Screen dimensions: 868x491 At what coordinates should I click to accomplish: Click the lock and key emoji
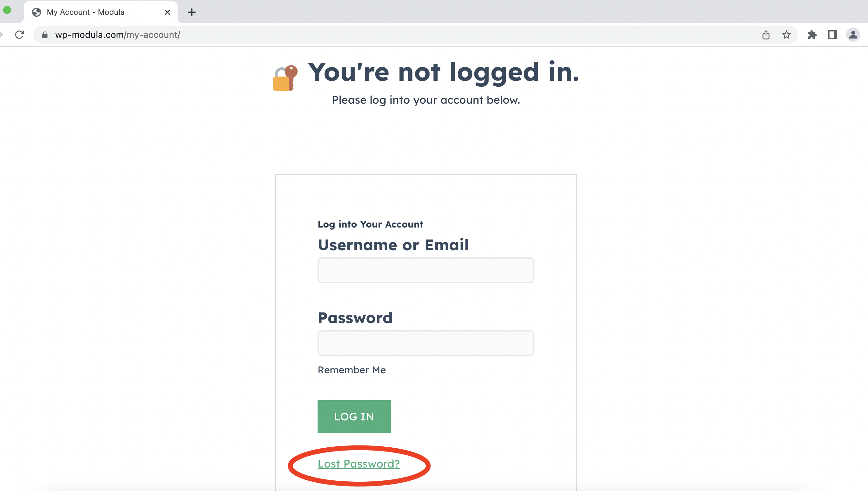[x=285, y=78]
